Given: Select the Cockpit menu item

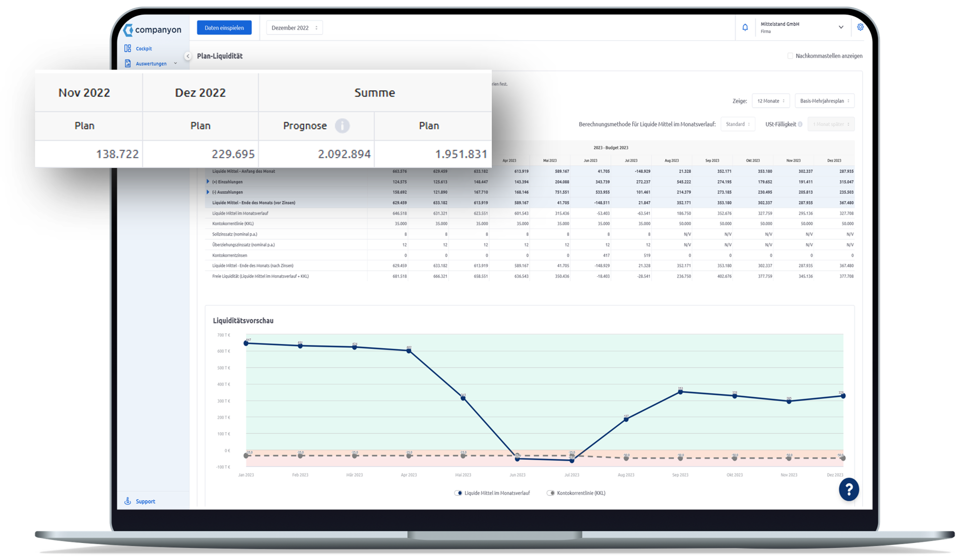Looking at the screenshot, I should [144, 49].
